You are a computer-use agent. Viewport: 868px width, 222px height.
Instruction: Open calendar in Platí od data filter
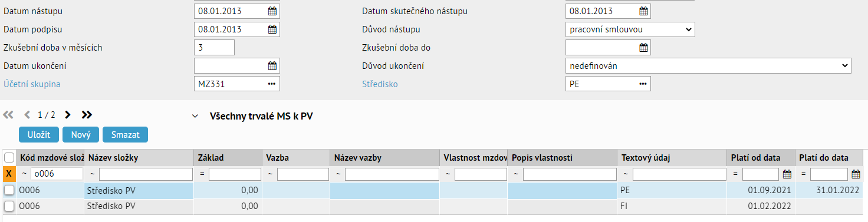coord(787,174)
